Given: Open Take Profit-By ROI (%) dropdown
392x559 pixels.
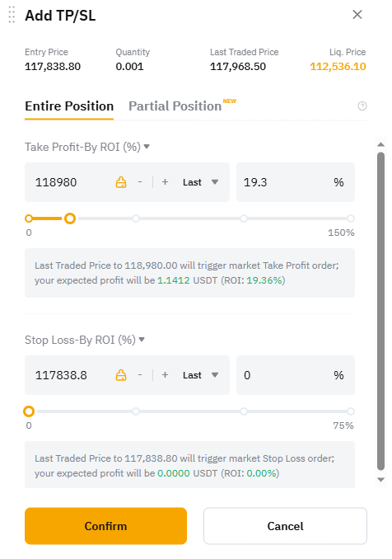Looking at the screenshot, I should coord(87,147).
